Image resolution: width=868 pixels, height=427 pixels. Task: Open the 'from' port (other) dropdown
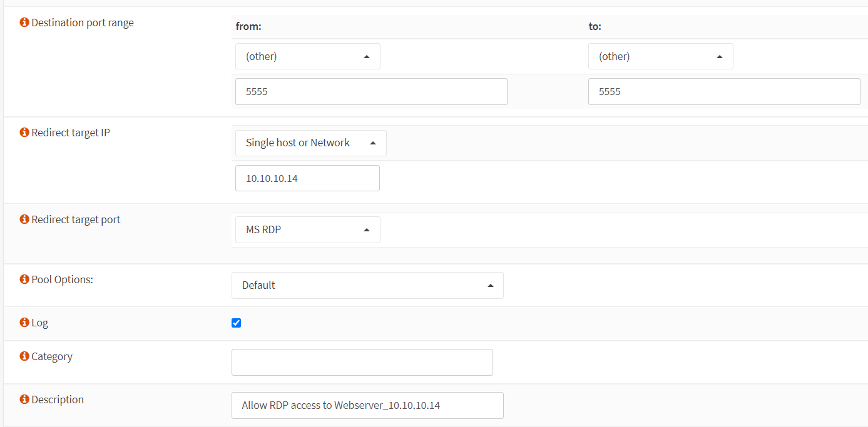[308, 56]
